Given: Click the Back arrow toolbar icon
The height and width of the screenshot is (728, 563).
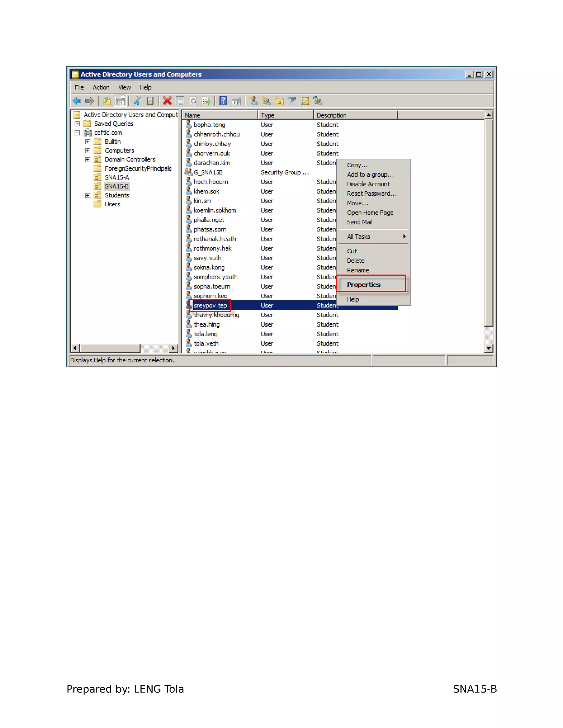Looking at the screenshot, I should click(x=77, y=101).
